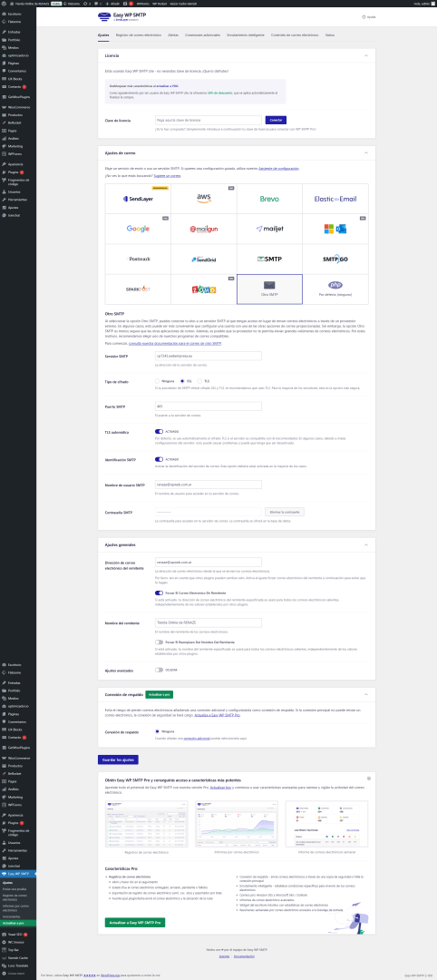Choose the PHP default mailer logo

point(335,285)
